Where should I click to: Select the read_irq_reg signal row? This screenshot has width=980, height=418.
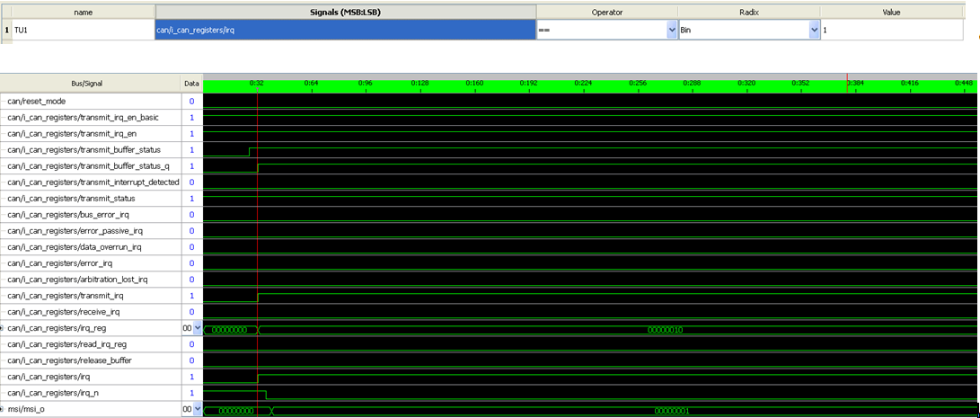[66, 344]
